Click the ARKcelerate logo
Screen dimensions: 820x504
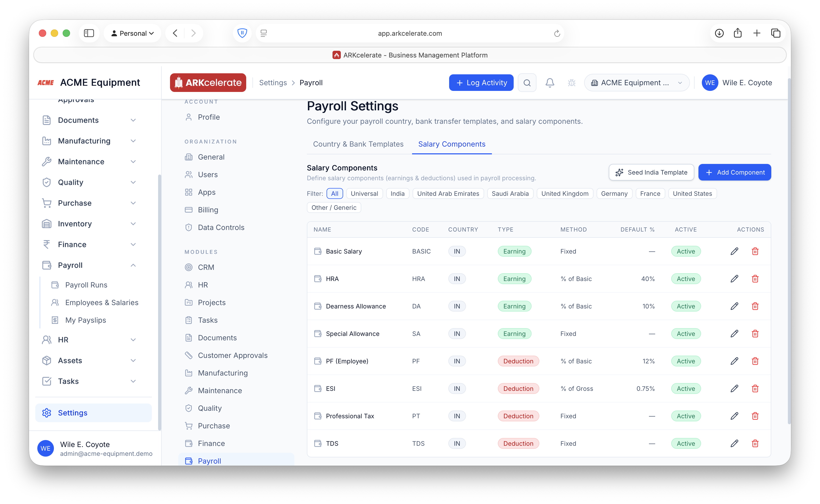(208, 83)
